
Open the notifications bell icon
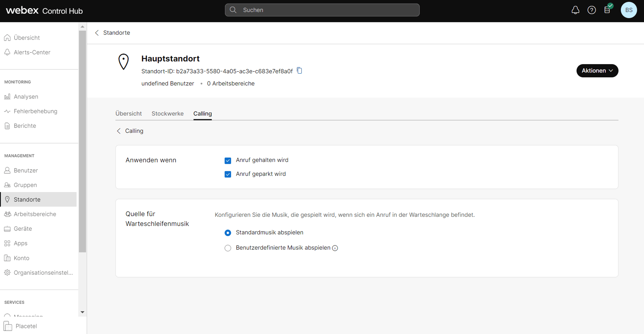click(x=575, y=10)
